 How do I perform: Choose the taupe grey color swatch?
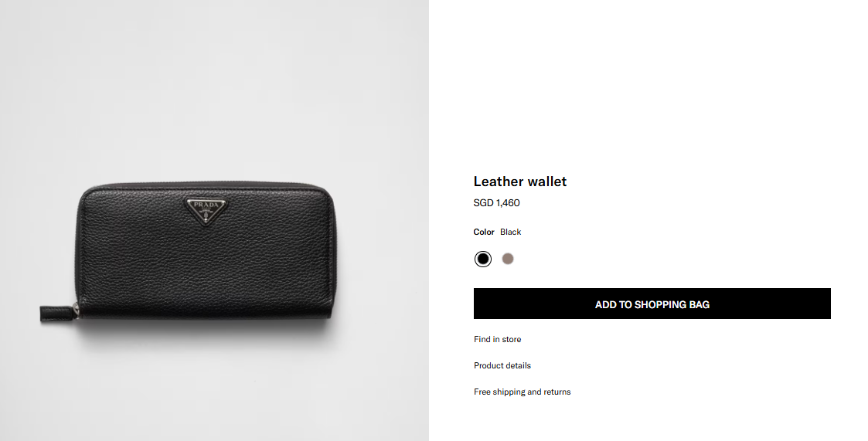508,259
